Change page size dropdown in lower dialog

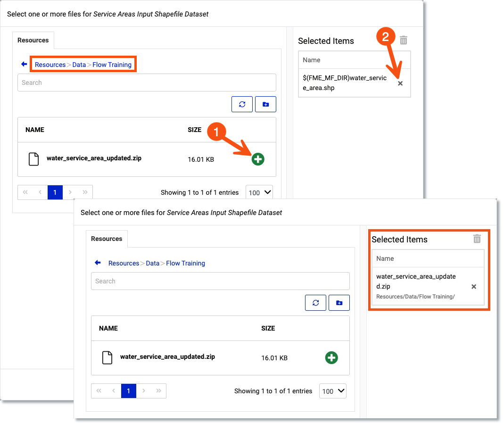coord(332,390)
